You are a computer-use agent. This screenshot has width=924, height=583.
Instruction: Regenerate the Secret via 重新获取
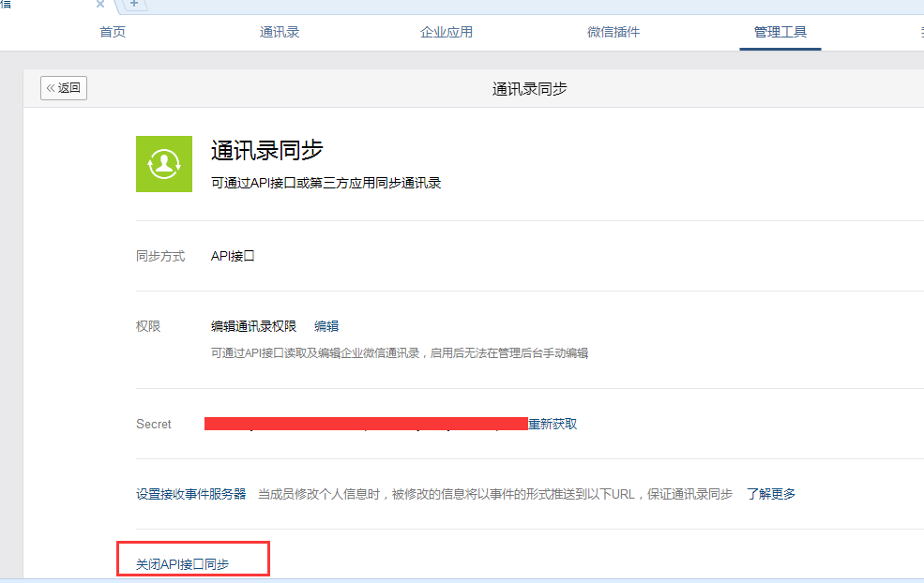(x=553, y=424)
